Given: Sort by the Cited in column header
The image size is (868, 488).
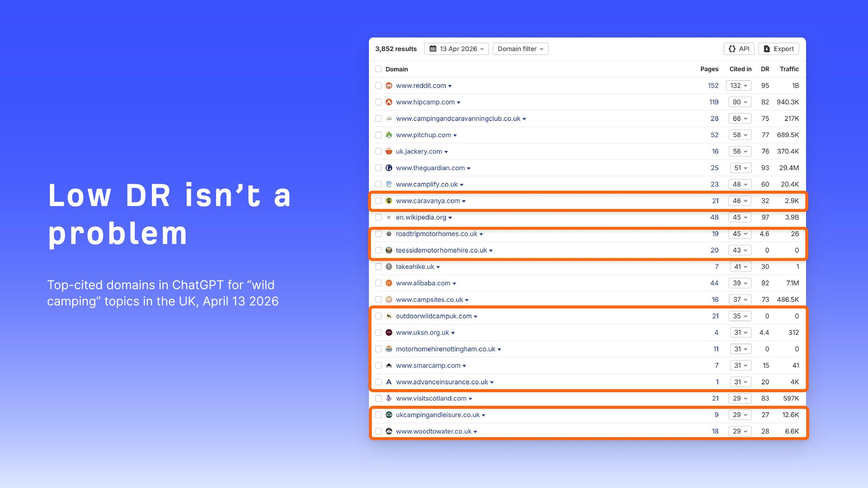Looking at the screenshot, I should pos(740,69).
